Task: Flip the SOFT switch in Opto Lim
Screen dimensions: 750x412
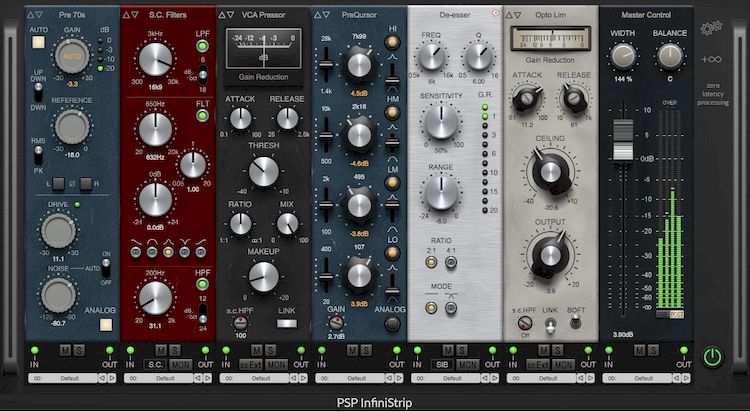Action: pyautogui.click(x=575, y=323)
